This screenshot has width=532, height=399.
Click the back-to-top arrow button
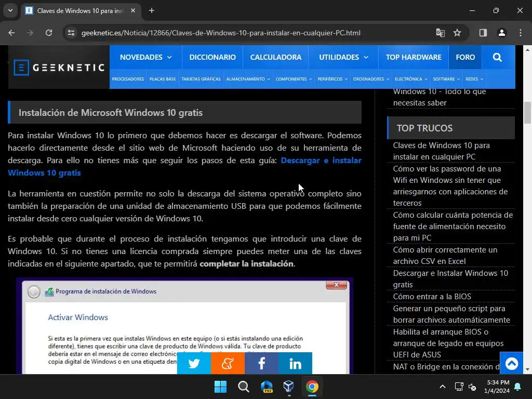tap(512, 363)
